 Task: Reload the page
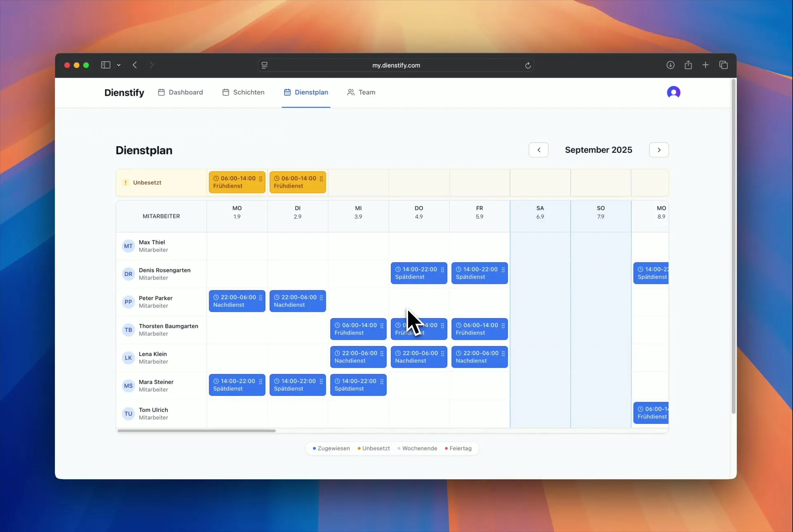pyautogui.click(x=528, y=65)
